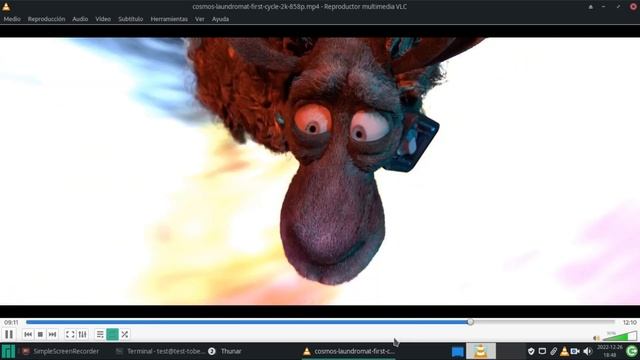Image resolution: width=640 pixels, height=360 pixels.
Task: Open the display/screen tray icon
Action: 542,351
